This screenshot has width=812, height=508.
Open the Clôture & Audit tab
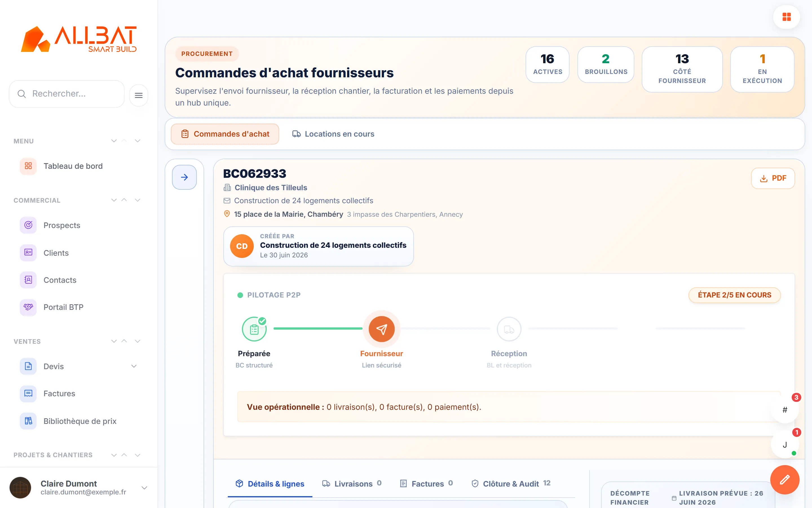(511, 484)
